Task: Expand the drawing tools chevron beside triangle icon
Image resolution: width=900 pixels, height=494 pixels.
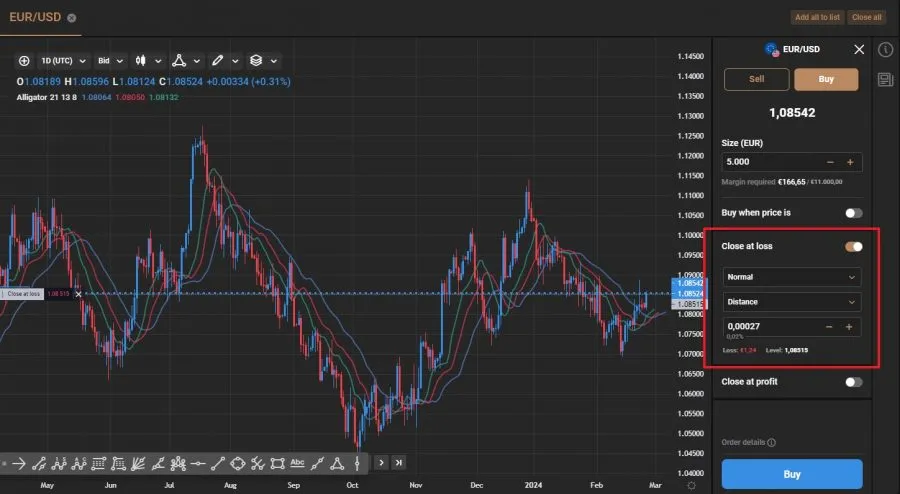Action: 197,61
